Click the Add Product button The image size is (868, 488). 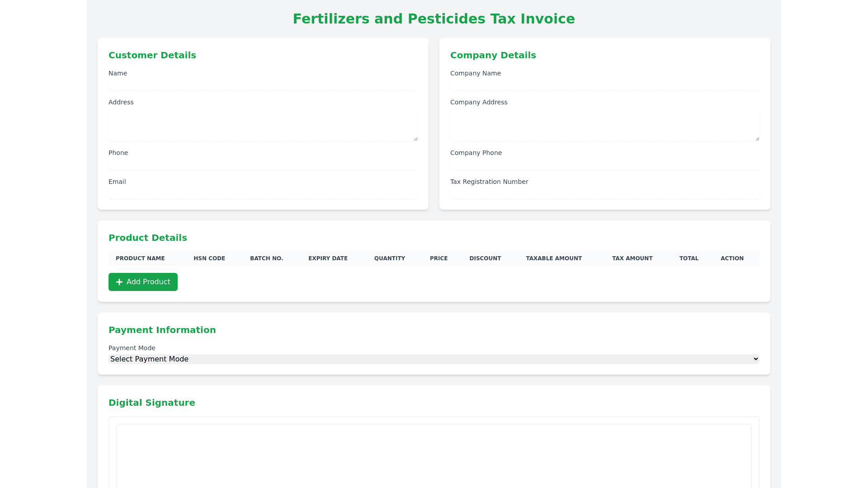[x=143, y=282]
